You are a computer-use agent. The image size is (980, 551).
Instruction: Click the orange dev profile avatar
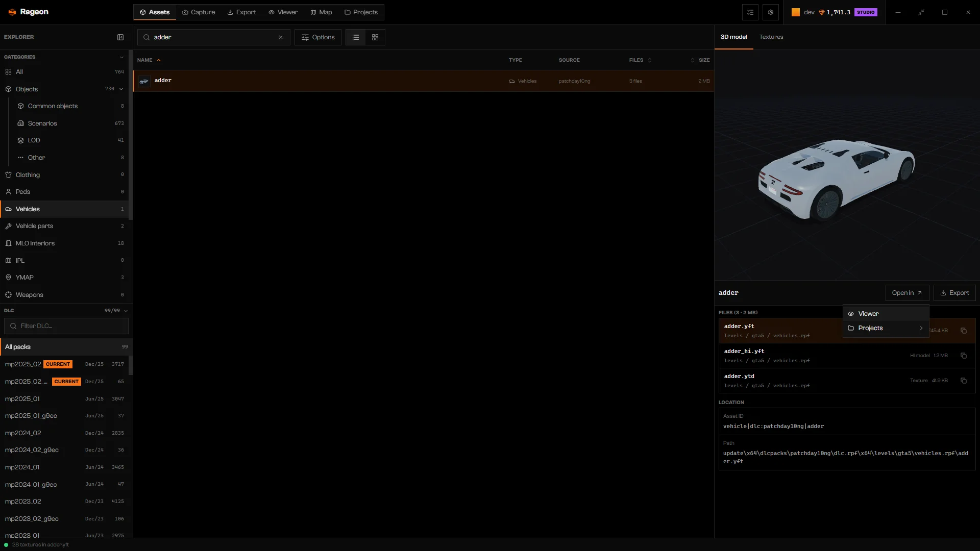[x=796, y=12]
